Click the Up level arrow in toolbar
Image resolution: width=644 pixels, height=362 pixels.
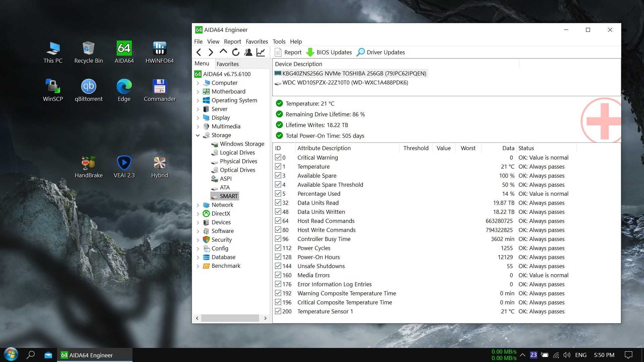click(223, 52)
